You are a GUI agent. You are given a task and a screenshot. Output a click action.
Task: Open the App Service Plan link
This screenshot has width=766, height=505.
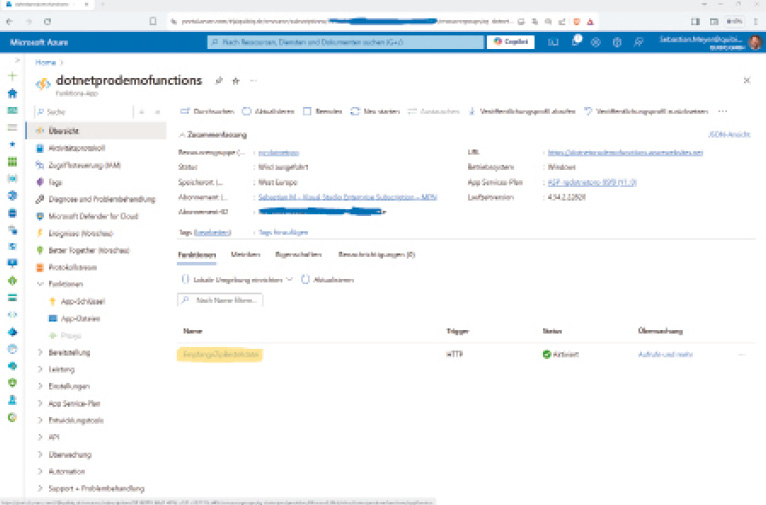coord(592,182)
